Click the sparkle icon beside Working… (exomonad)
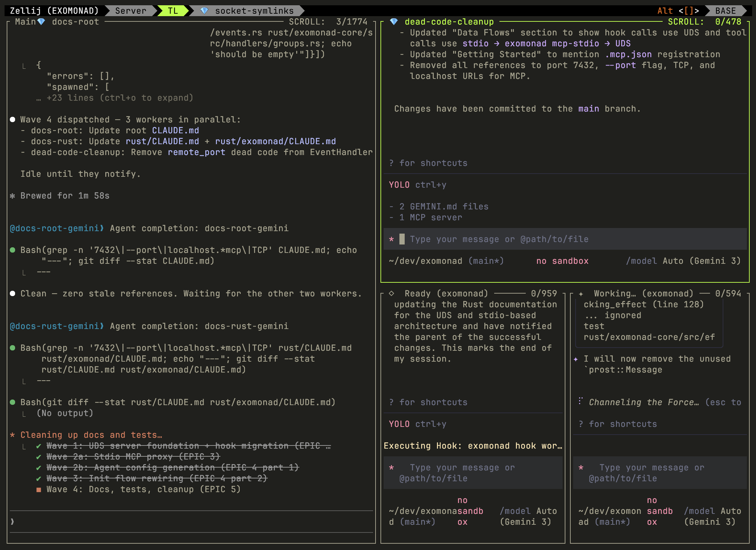756x550 pixels. coord(581,294)
